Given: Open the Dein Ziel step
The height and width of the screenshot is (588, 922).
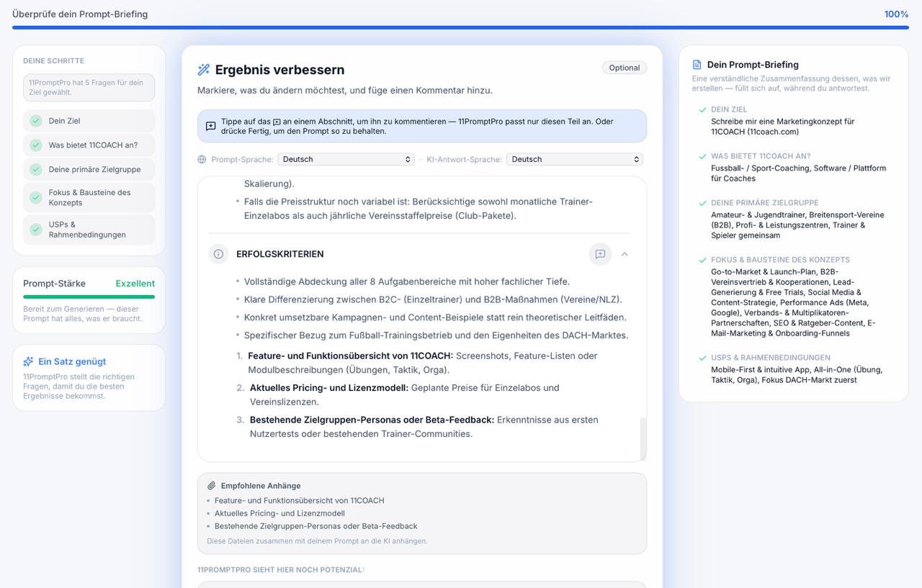Looking at the screenshot, I should click(x=89, y=121).
